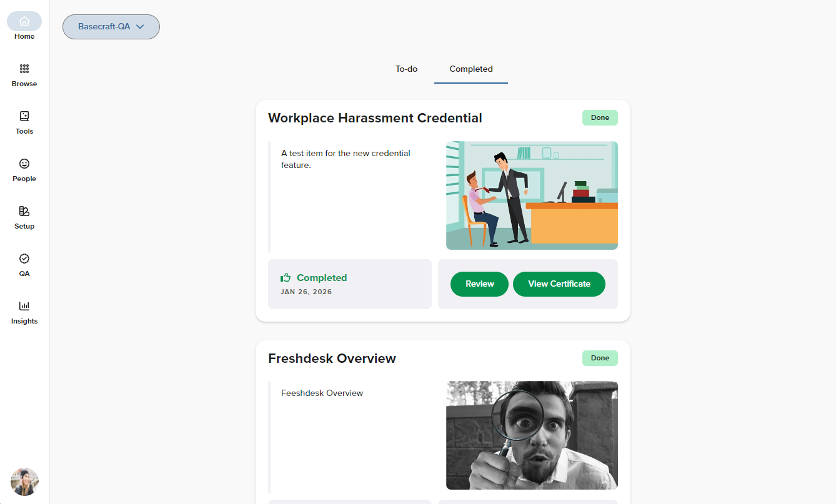Click the View Certificate button
Image resolution: width=836 pixels, height=504 pixels.
pos(559,284)
